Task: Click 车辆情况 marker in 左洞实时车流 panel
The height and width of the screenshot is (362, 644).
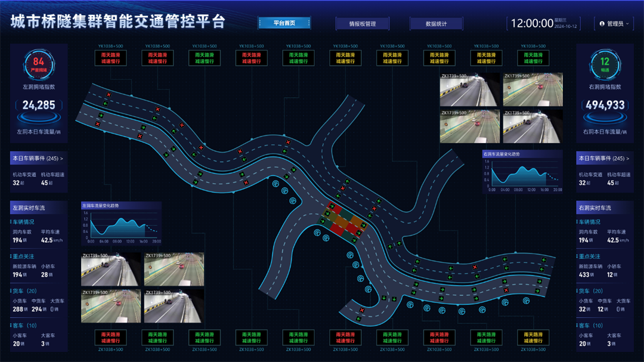Action: click(14, 222)
